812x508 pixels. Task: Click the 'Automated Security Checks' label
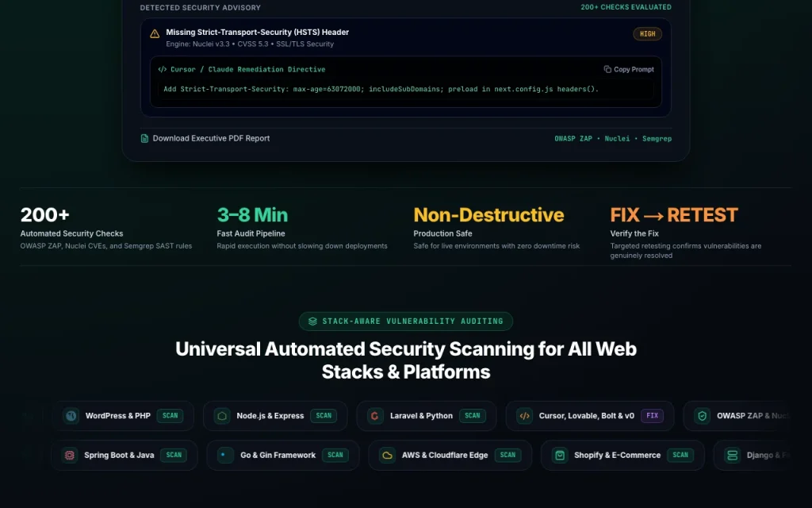71,234
